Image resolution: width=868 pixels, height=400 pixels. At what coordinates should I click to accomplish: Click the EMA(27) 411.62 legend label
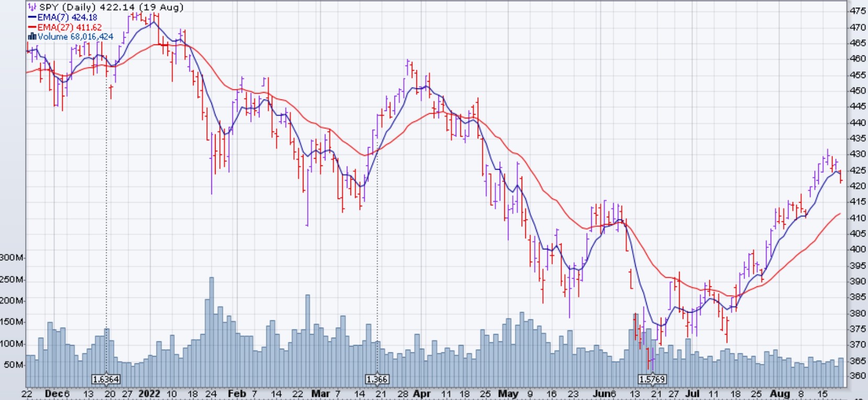pyautogui.click(x=69, y=27)
